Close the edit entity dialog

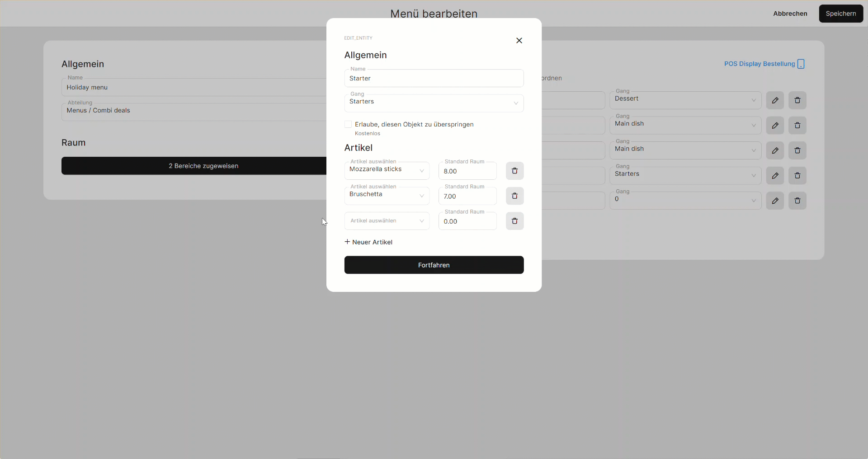click(x=519, y=41)
